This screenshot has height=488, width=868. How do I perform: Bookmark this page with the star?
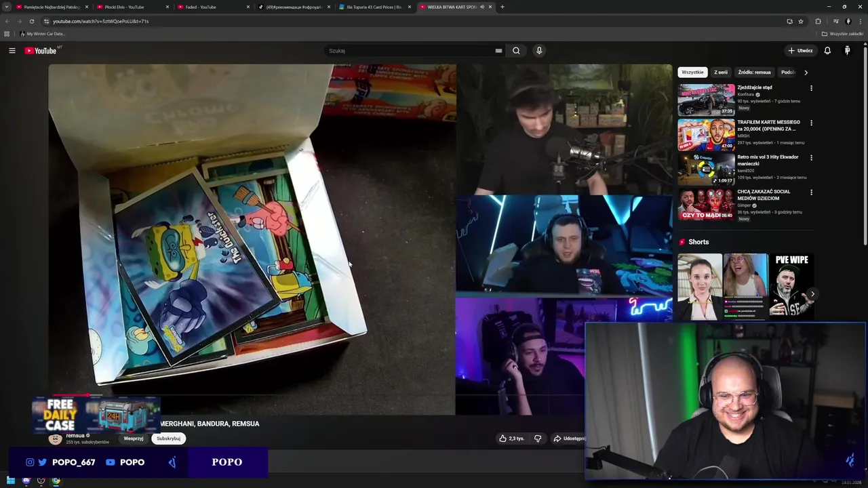click(x=801, y=21)
